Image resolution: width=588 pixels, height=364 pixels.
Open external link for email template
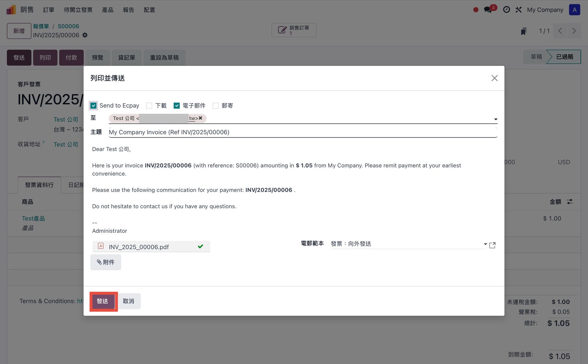tap(492, 245)
